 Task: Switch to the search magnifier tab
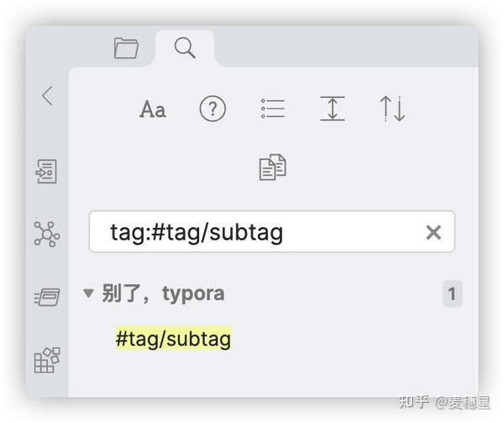coord(185,49)
